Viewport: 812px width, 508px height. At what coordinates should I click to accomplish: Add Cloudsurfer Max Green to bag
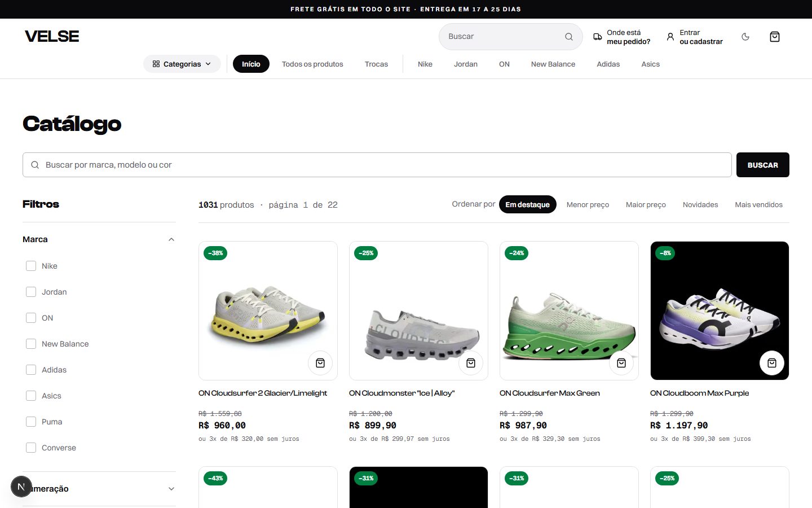[x=621, y=363]
